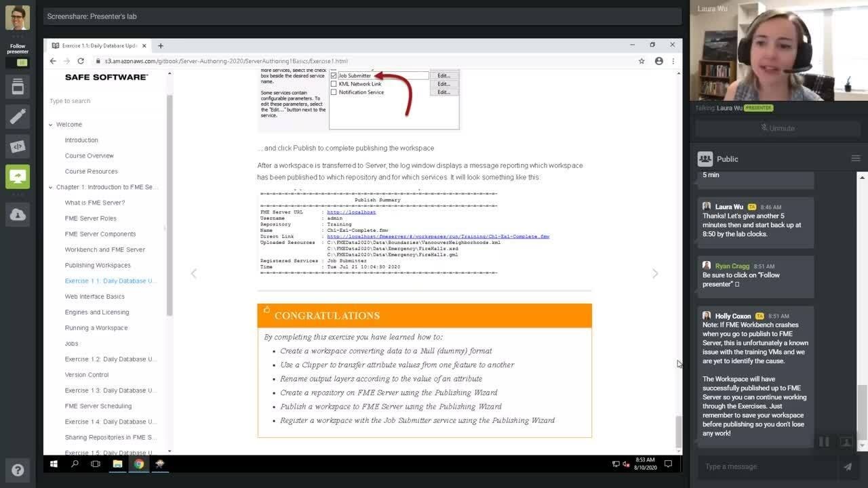Image resolution: width=868 pixels, height=488 pixels.
Task: Open What is FME Server? page
Action: click(x=95, y=203)
